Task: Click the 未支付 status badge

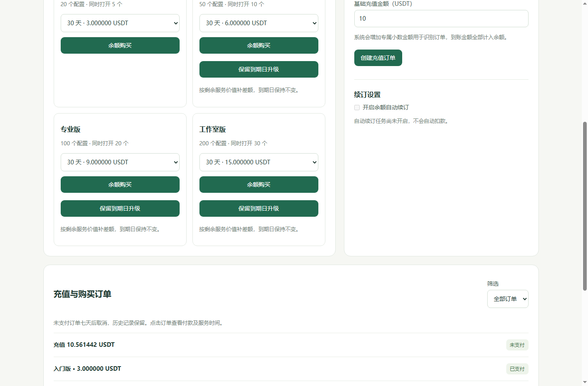Action: [x=517, y=345]
